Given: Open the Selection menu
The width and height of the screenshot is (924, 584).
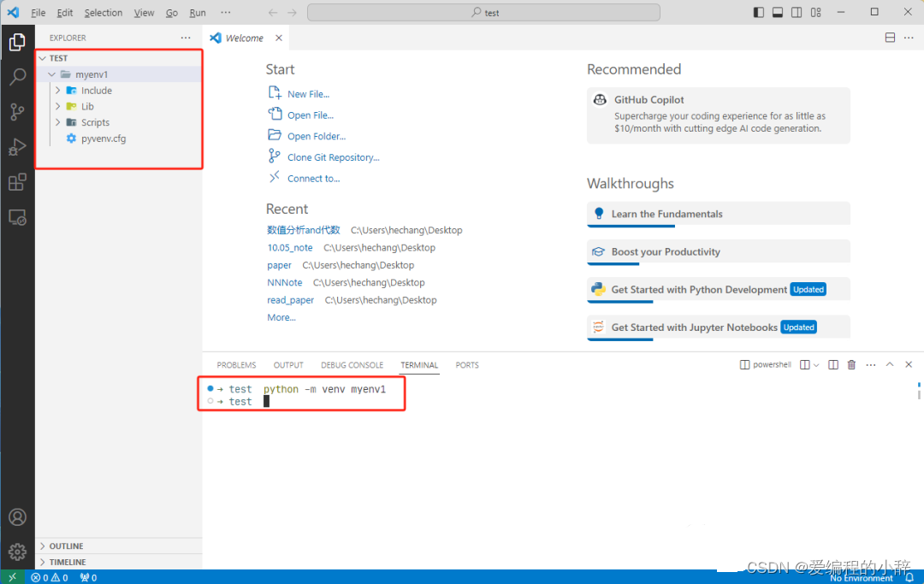Looking at the screenshot, I should point(104,12).
